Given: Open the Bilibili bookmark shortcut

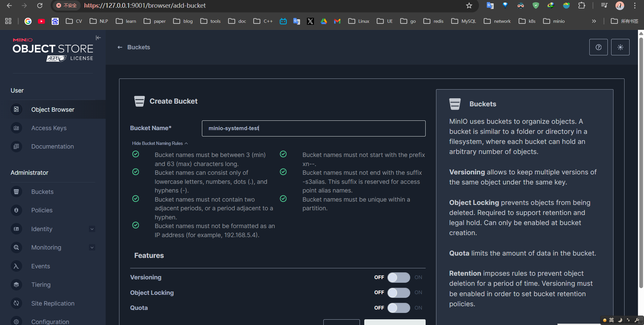Looking at the screenshot, I should [283, 21].
